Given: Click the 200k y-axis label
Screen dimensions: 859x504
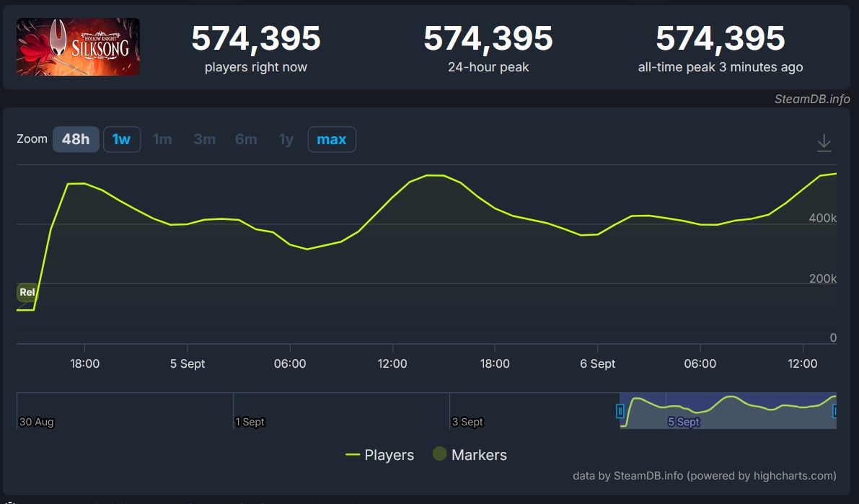Looking at the screenshot, I should point(823,278).
